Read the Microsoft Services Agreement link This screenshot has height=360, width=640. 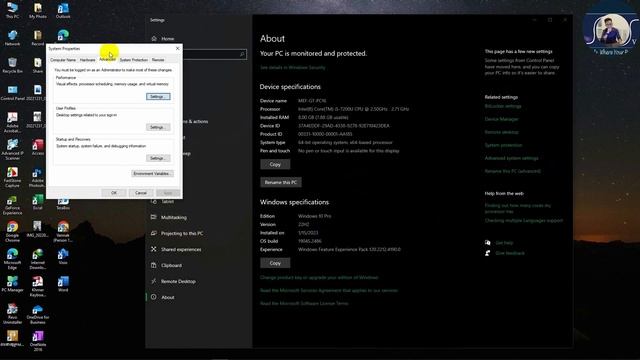tap(329, 291)
